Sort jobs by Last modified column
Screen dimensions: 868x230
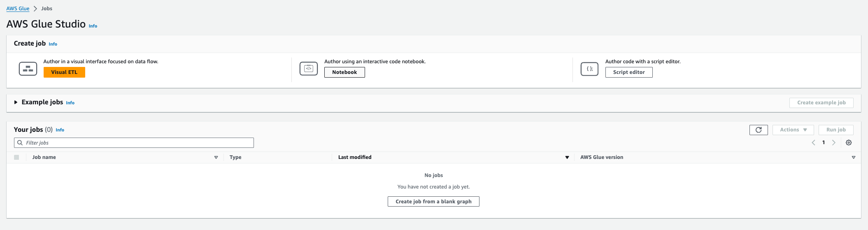tap(567, 157)
